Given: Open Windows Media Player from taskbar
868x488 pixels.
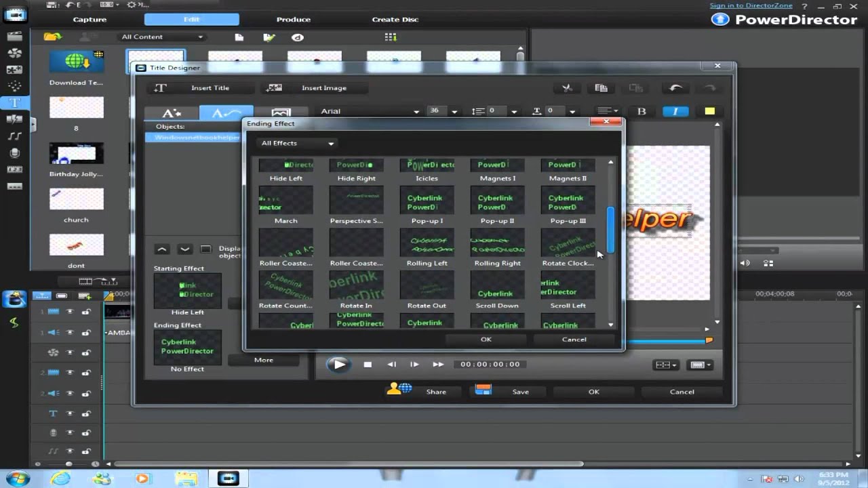Looking at the screenshot, I should (142, 479).
